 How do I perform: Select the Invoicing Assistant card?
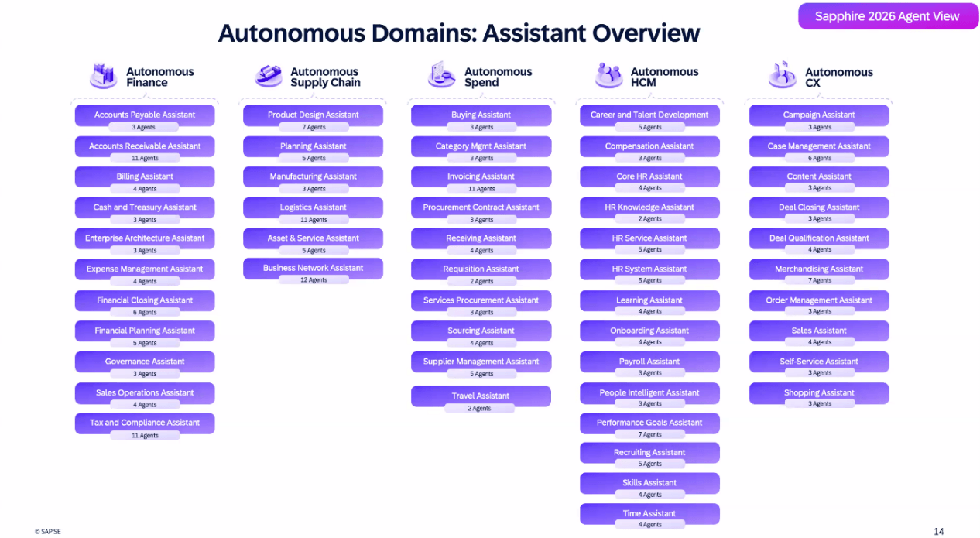(481, 176)
